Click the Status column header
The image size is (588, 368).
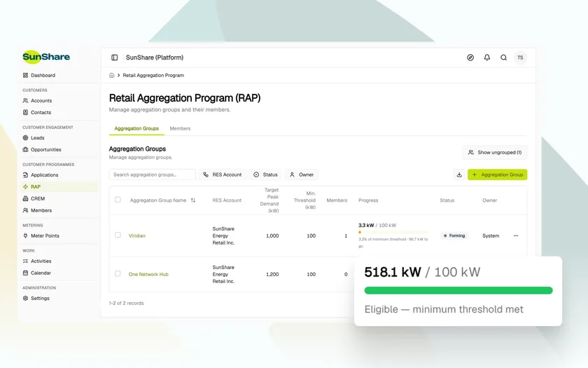click(447, 200)
